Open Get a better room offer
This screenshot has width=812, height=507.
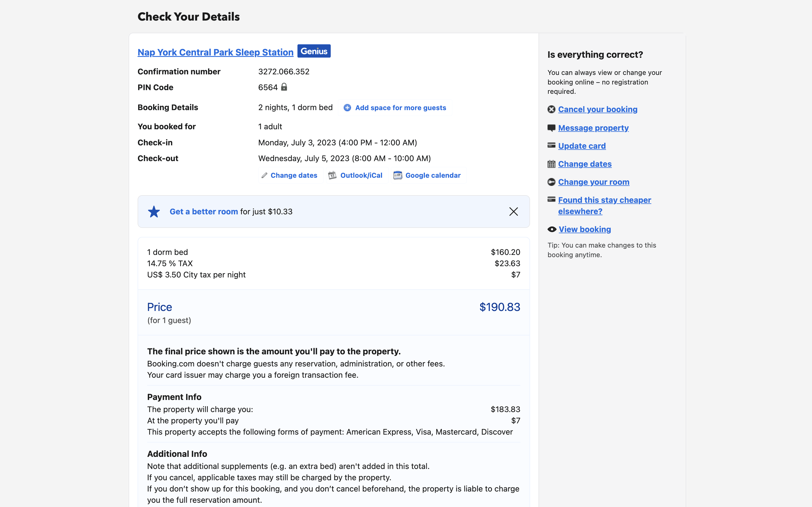[204, 212]
